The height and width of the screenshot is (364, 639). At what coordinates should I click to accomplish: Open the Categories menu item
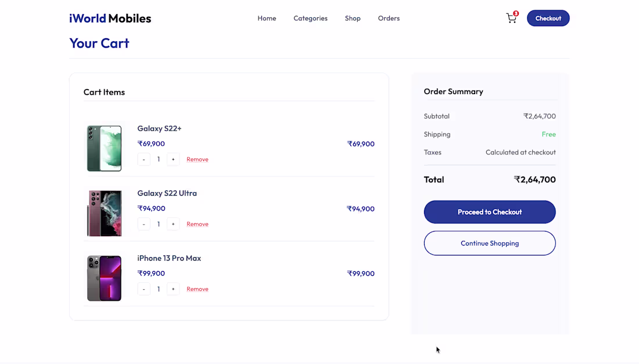[x=310, y=19]
